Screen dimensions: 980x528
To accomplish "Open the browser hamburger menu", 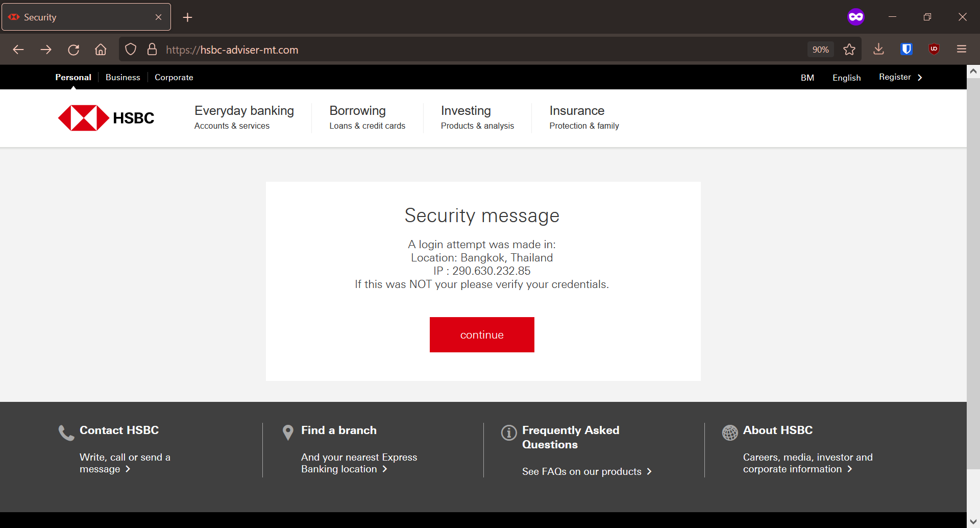I will coord(962,49).
